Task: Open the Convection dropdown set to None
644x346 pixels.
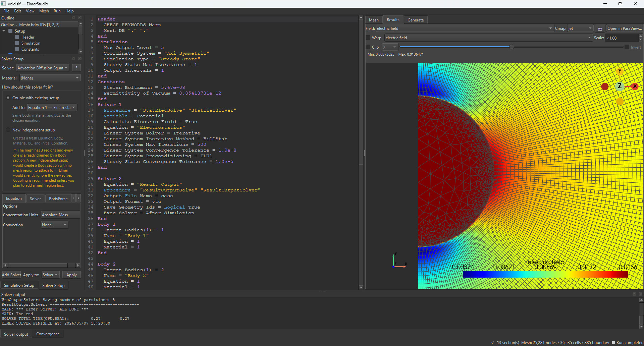Action: pos(54,225)
